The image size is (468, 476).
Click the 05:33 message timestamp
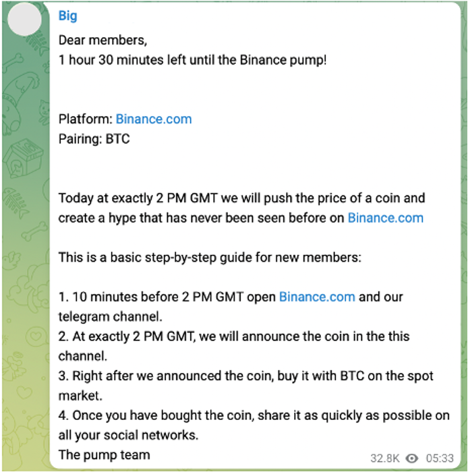tap(440, 458)
